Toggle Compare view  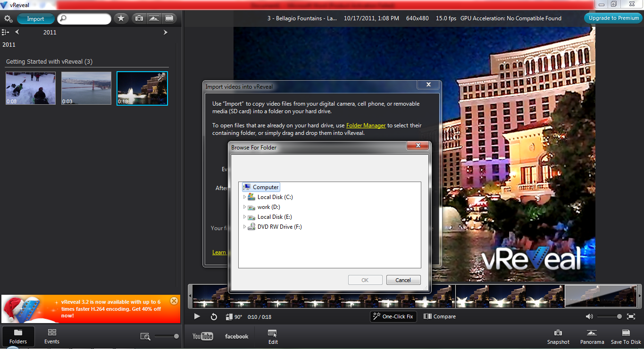440,316
